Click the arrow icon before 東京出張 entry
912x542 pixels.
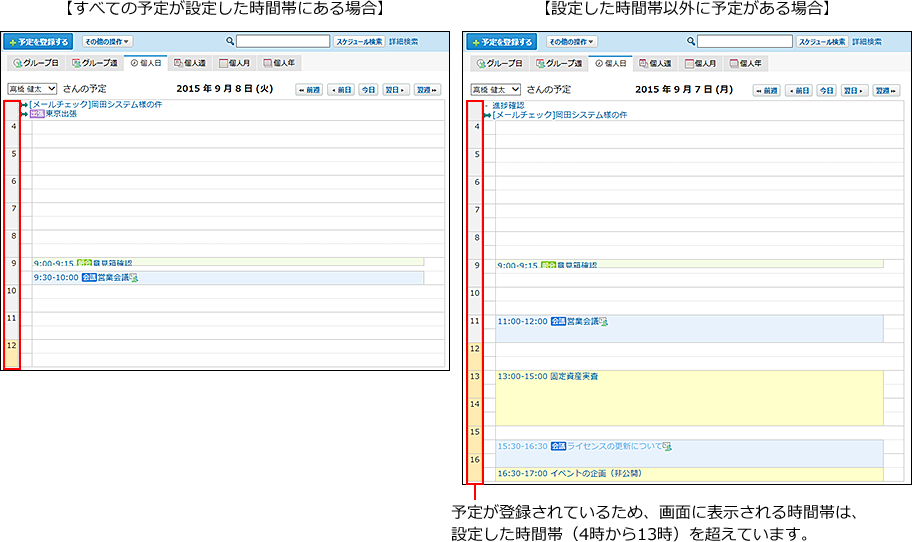[x=25, y=114]
